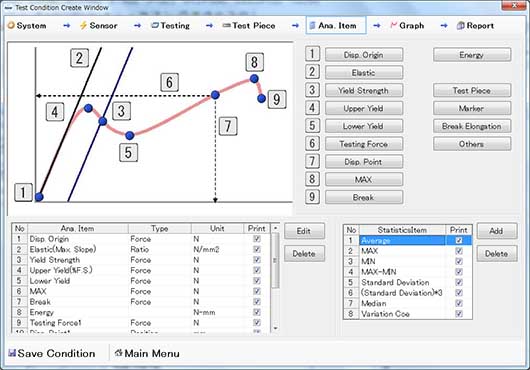Screen dimensions: 530x370
Task: Click the Edit button for analysis items
Action: point(304,231)
